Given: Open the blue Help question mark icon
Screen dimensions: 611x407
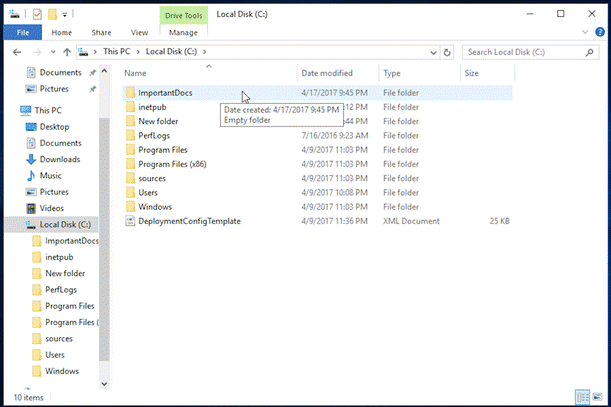Looking at the screenshot, I should tap(600, 32).
